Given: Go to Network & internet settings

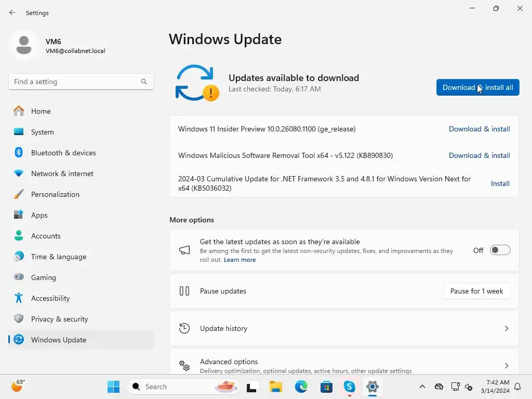Looking at the screenshot, I should point(81,174).
